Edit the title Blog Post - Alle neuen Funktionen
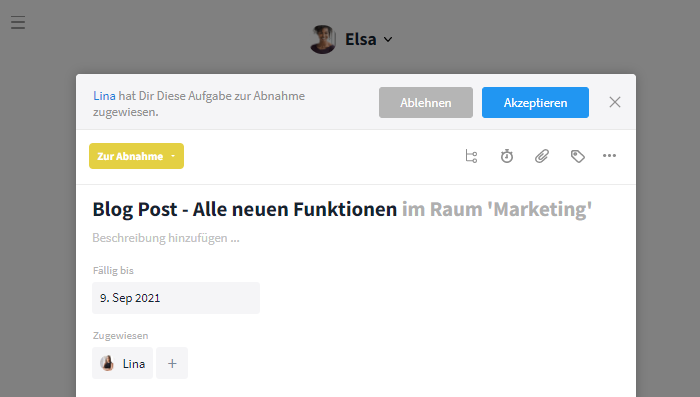The width and height of the screenshot is (700, 397). 244,209
